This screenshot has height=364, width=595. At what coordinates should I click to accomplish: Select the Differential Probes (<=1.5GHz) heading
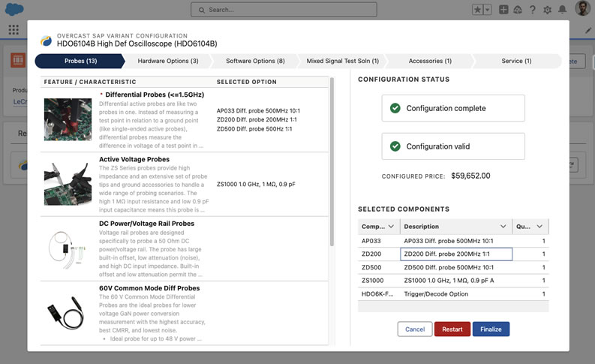155,95
